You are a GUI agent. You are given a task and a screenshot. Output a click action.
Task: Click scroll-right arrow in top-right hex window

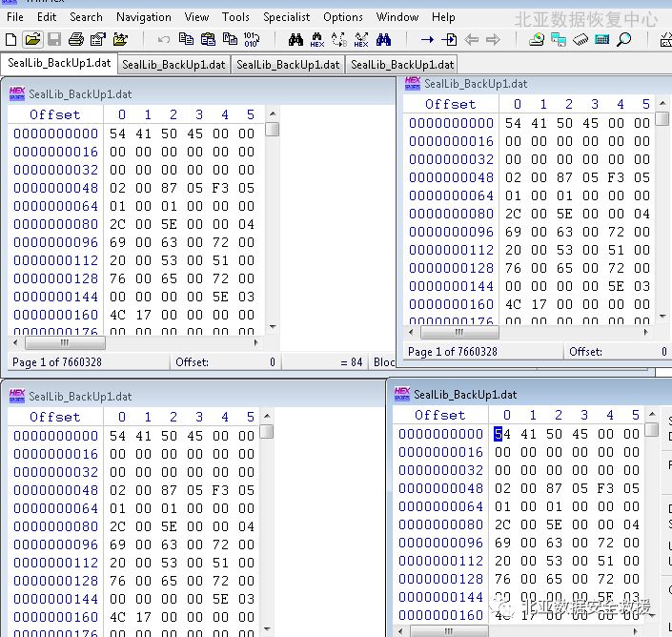(646, 332)
